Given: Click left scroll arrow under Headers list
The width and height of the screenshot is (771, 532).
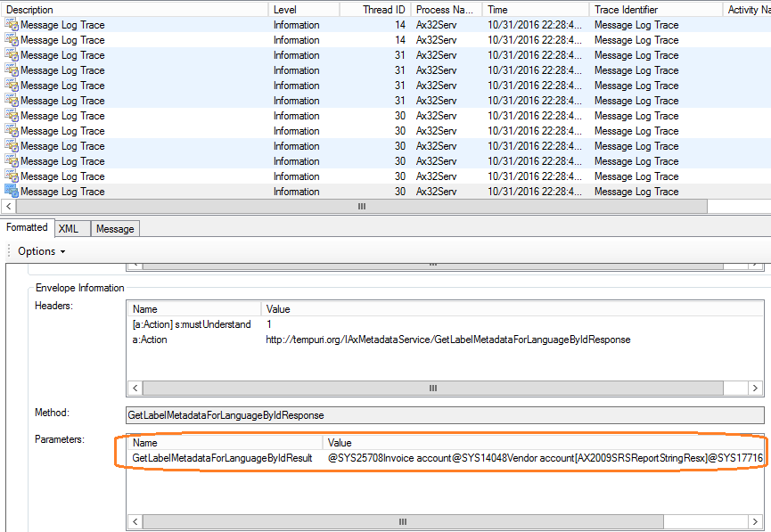Looking at the screenshot, I should 135,389.
